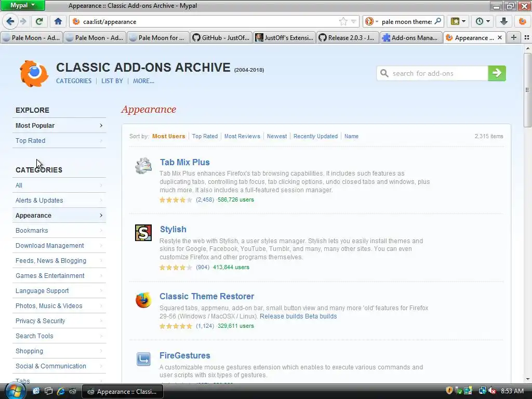Expand the bookmarks button dropdown arrow

464,21
